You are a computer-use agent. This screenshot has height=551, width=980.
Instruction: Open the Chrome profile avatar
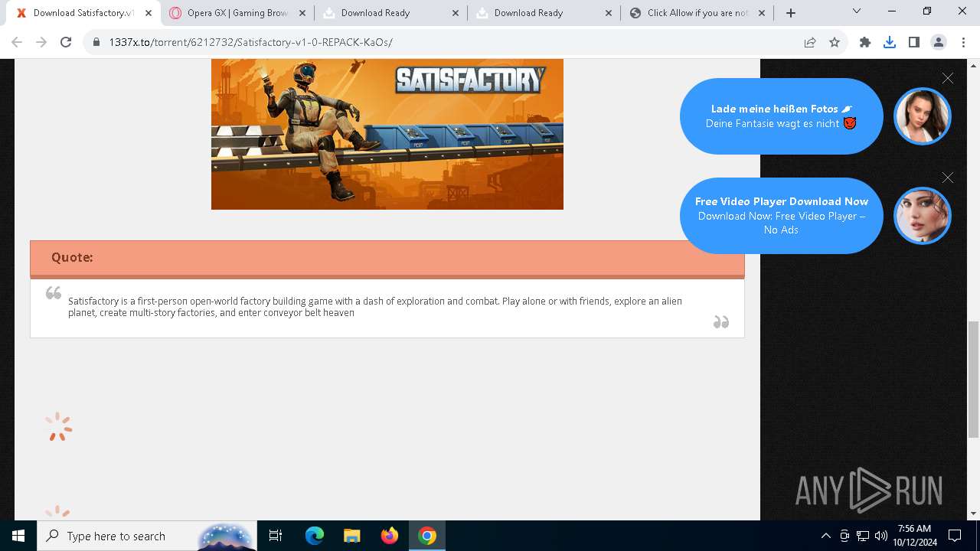point(939,42)
